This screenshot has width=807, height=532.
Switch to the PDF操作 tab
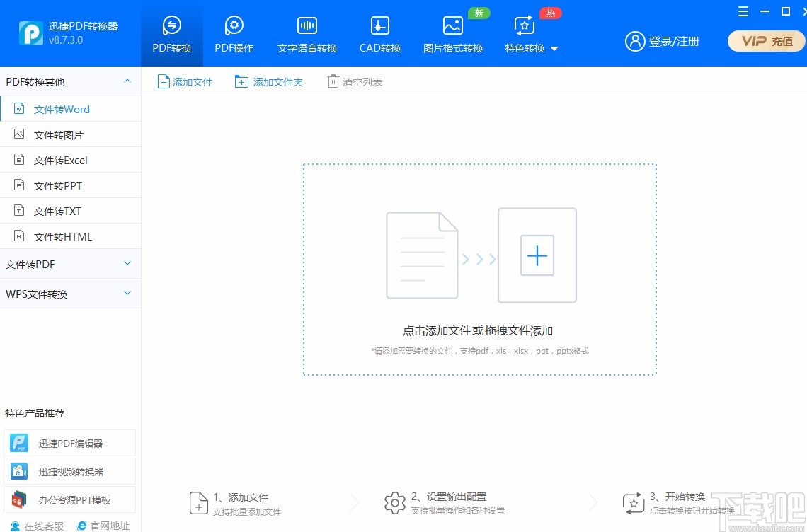pyautogui.click(x=234, y=34)
